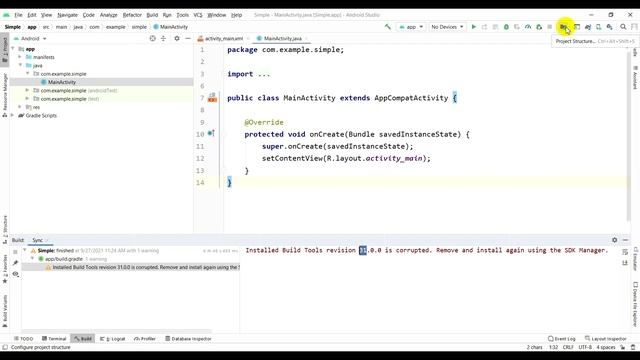Open the Profile app gauge icon in toolbar
Image resolution: width=640 pixels, height=360 pixels.
[x=528, y=27]
